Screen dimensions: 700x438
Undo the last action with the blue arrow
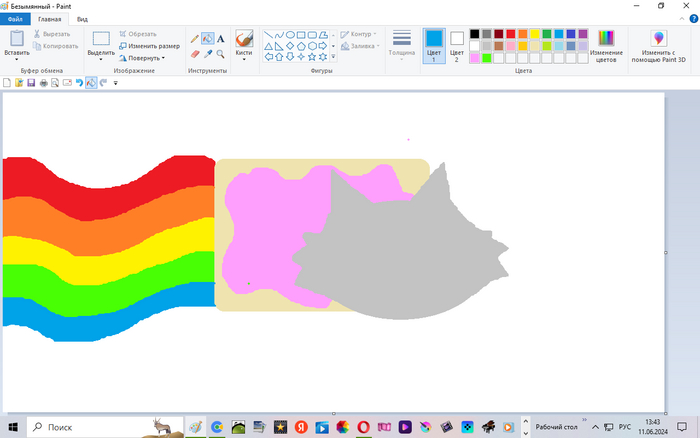click(79, 83)
